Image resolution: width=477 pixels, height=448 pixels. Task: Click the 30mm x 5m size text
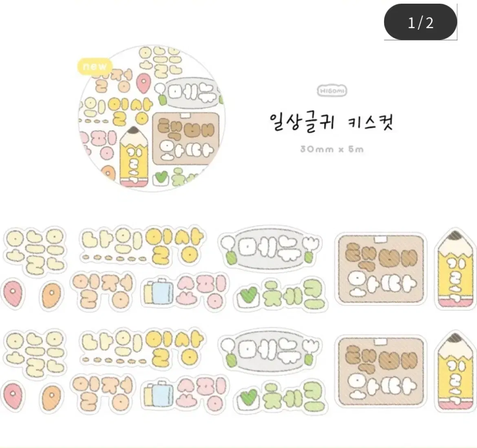(332, 149)
